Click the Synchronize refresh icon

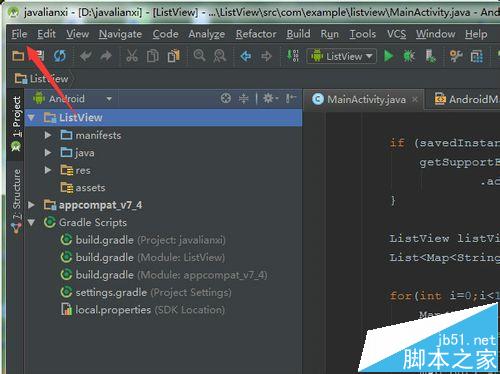tap(60, 56)
